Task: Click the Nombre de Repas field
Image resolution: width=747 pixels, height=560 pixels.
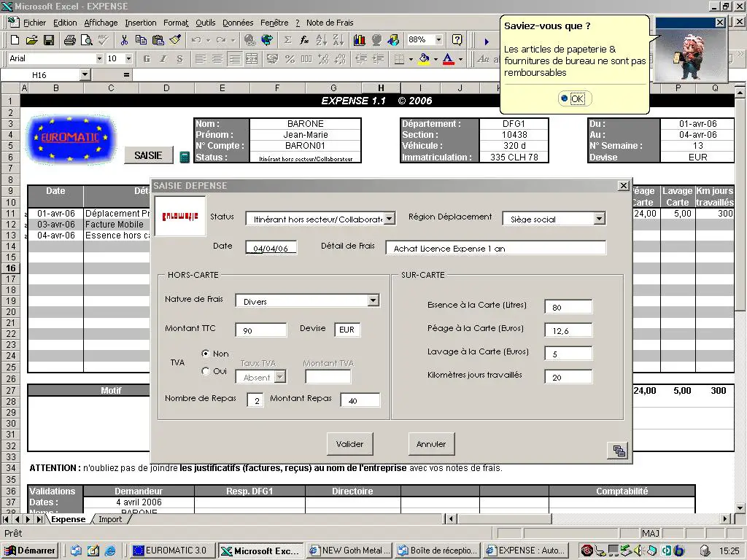Action: [255, 400]
